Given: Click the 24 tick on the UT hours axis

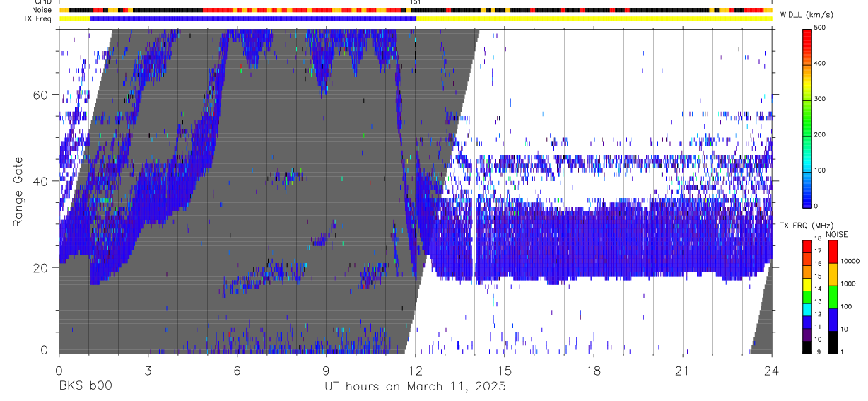Looking at the screenshot, I should pyautogui.click(x=771, y=371).
